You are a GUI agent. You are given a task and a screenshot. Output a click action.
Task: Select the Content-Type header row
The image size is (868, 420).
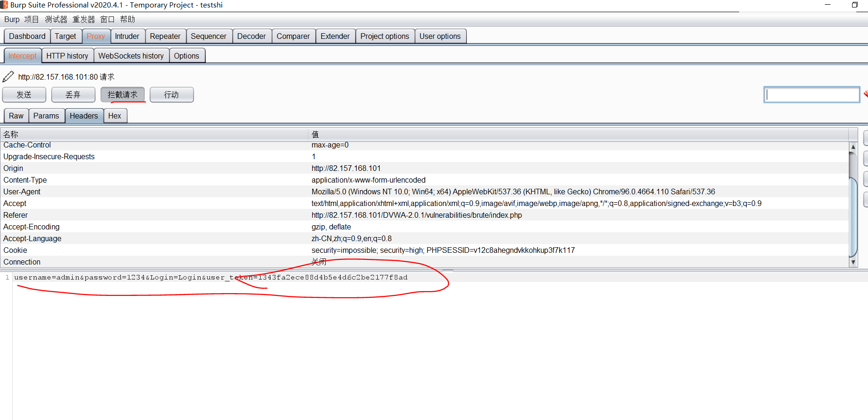point(424,180)
